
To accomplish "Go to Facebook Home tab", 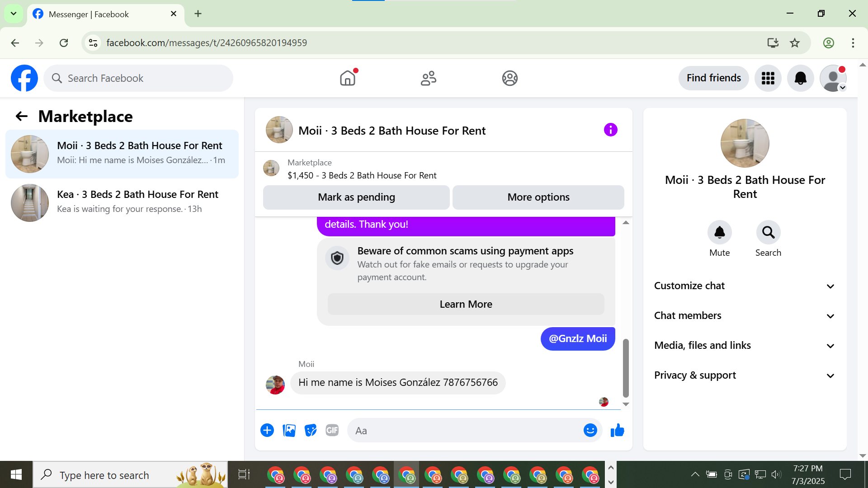I will (348, 78).
